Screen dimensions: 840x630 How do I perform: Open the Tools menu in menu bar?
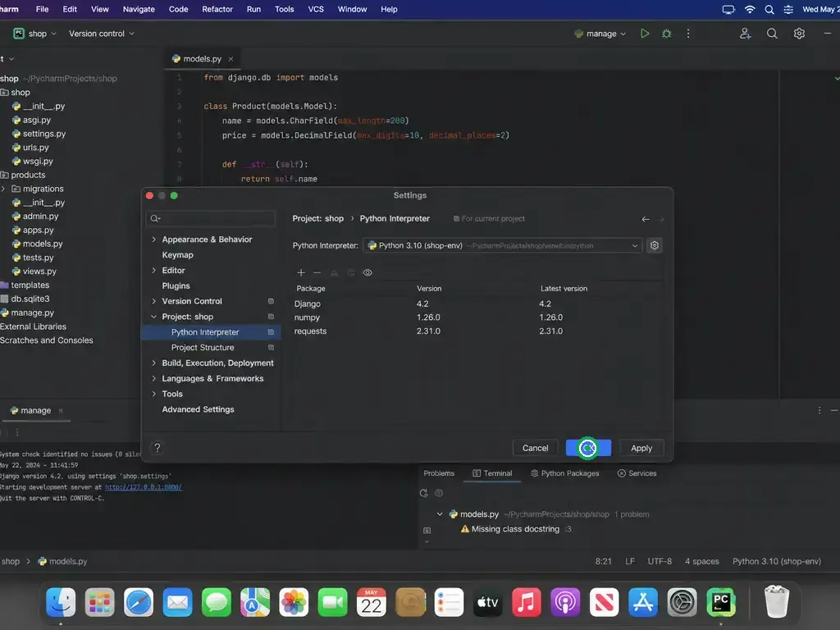[x=284, y=9]
